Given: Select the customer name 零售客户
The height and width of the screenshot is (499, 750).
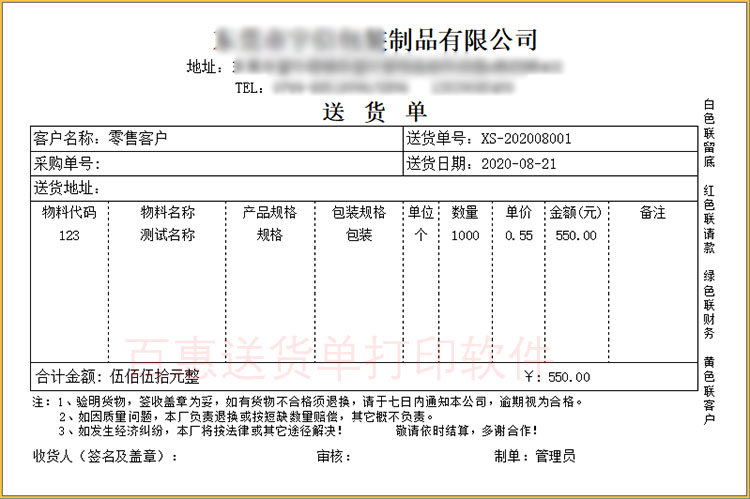Looking at the screenshot, I should tap(137, 138).
